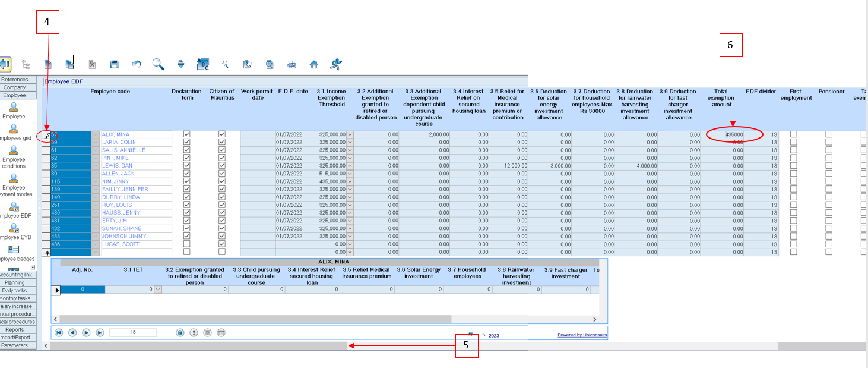868x368 pixels.
Task: Toggle First employment checkbox for ALIX, MINA
Action: click(794, 134)
